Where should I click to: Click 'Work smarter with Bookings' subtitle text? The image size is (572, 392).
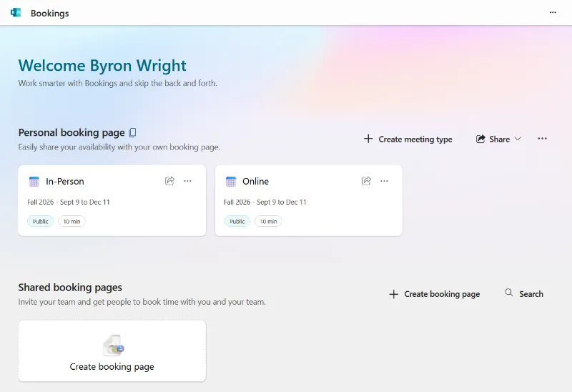click(x=117, y=83)
